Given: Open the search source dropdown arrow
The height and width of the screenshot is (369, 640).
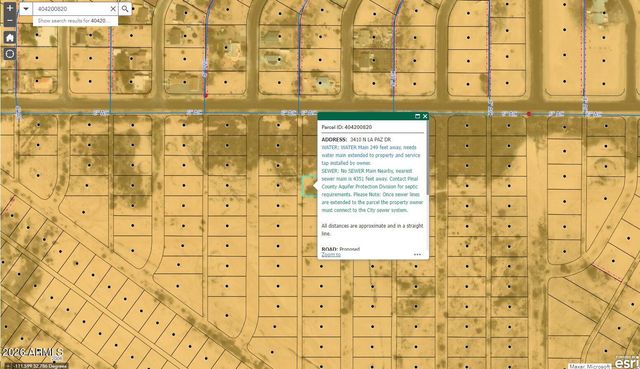Looking at the screenshot, I should pyautogui.click(x=26, y=9).
